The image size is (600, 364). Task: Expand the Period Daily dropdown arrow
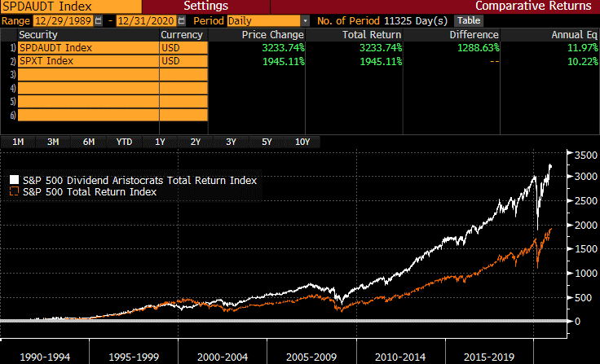tap(306, 20)
